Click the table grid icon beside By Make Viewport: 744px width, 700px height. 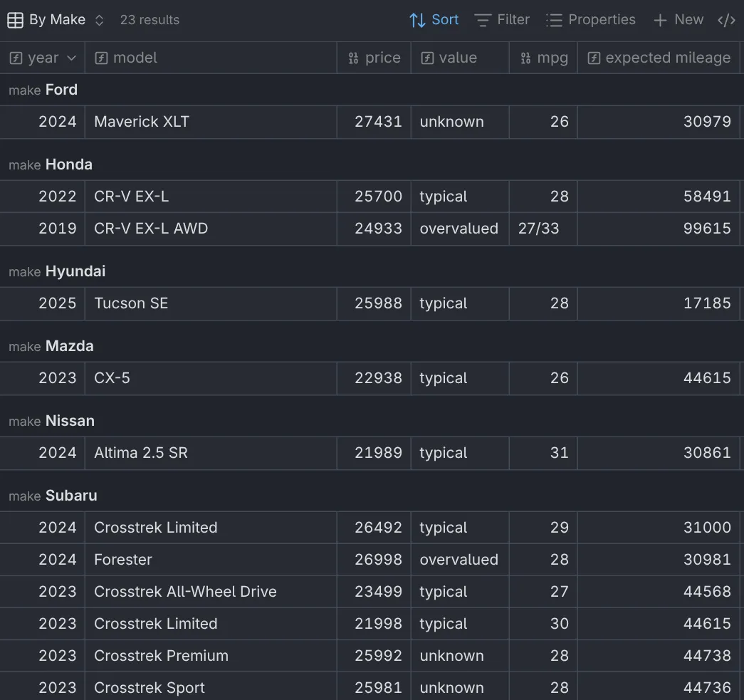pyautogui.click(x=15, y=19)
